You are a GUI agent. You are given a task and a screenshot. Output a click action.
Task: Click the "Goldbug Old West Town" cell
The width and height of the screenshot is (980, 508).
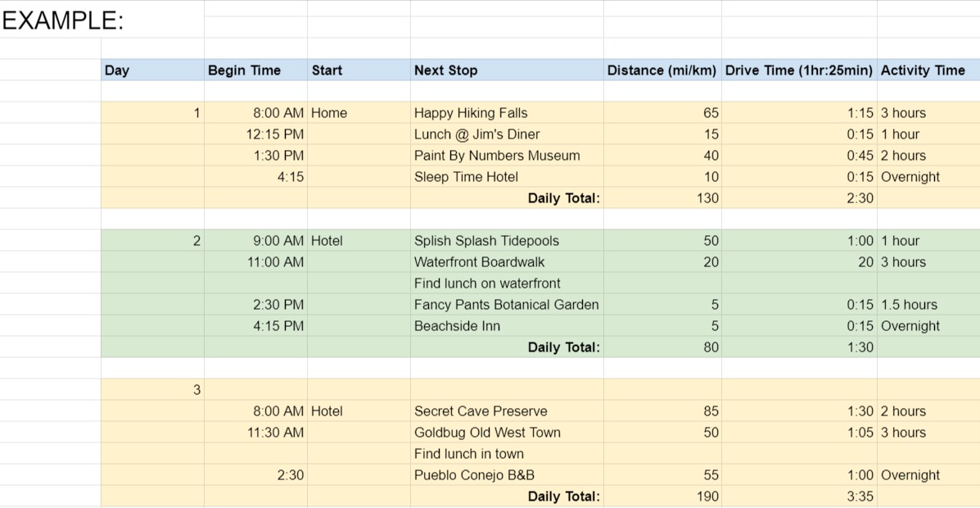click(506, 433)
